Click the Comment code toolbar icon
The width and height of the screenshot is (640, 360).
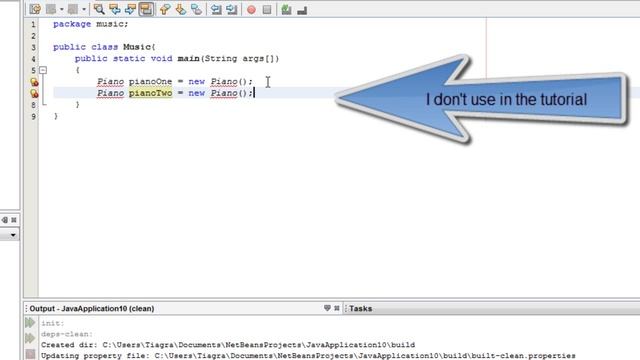click(286, 9)
